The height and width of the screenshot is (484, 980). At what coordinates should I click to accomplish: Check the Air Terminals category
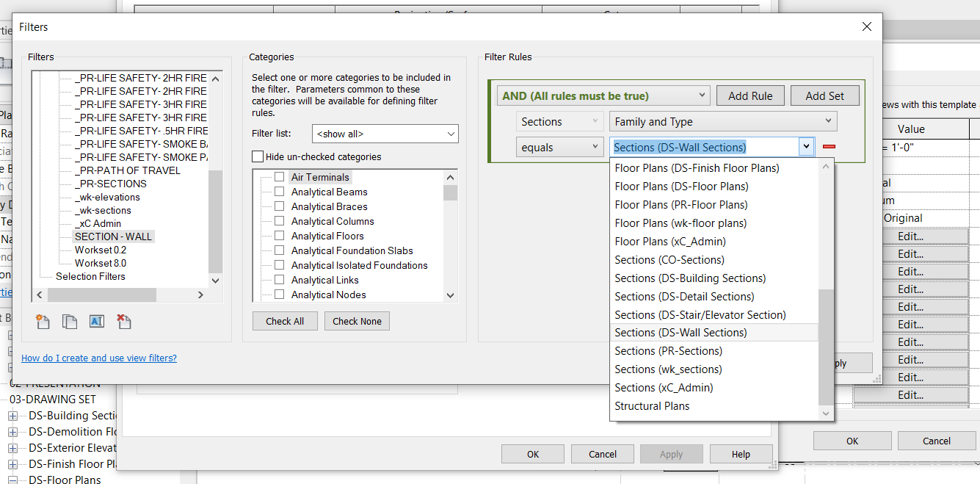(x=277, y=176)
